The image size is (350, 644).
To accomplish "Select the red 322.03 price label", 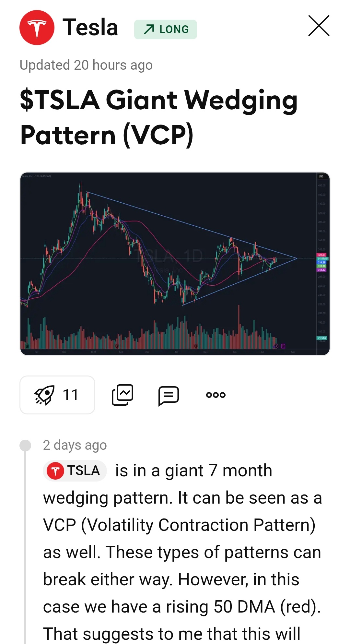I will (321, 255).
